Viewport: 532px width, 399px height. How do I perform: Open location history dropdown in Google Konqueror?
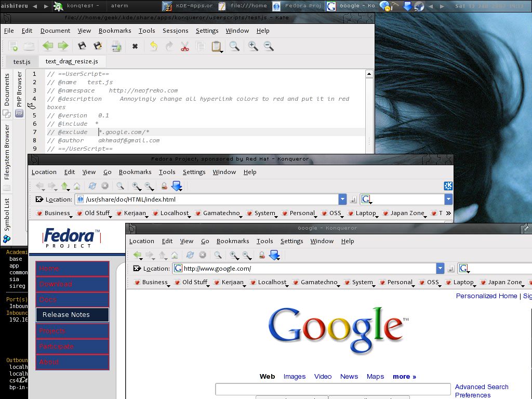pyautogui.click(x=440, y=269)
